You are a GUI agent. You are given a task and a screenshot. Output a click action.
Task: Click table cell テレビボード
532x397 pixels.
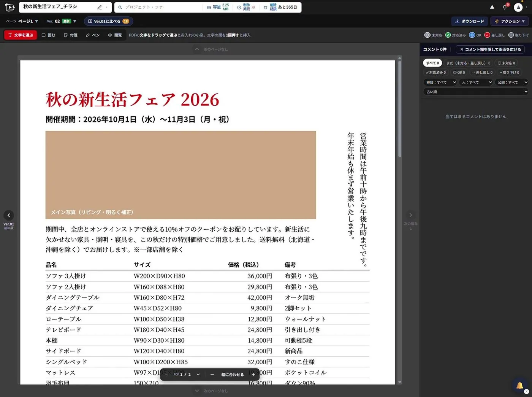[63, 330]
